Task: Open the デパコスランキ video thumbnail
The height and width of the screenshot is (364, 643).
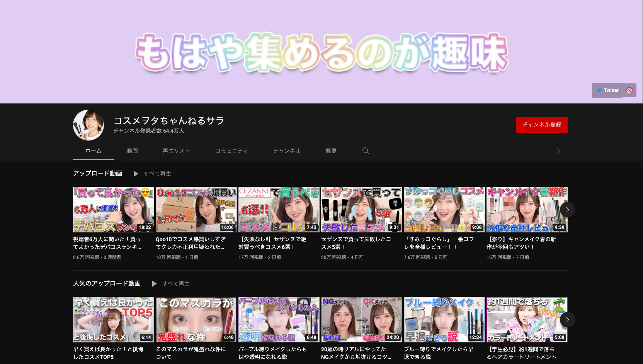Action: (114, 210)
